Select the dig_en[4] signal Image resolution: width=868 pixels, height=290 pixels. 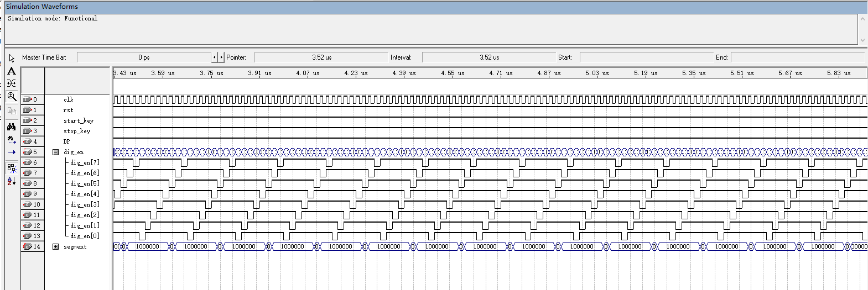click(85, 194)
